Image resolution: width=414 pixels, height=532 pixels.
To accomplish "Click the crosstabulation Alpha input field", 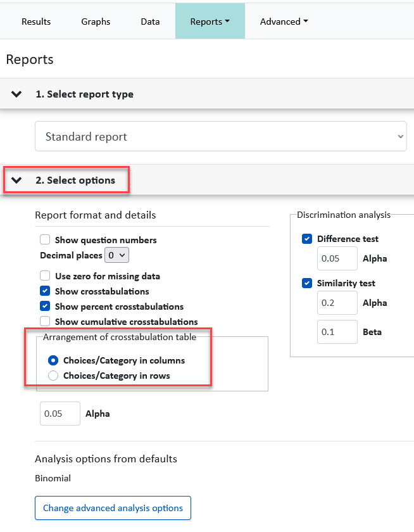I will 60,414.
